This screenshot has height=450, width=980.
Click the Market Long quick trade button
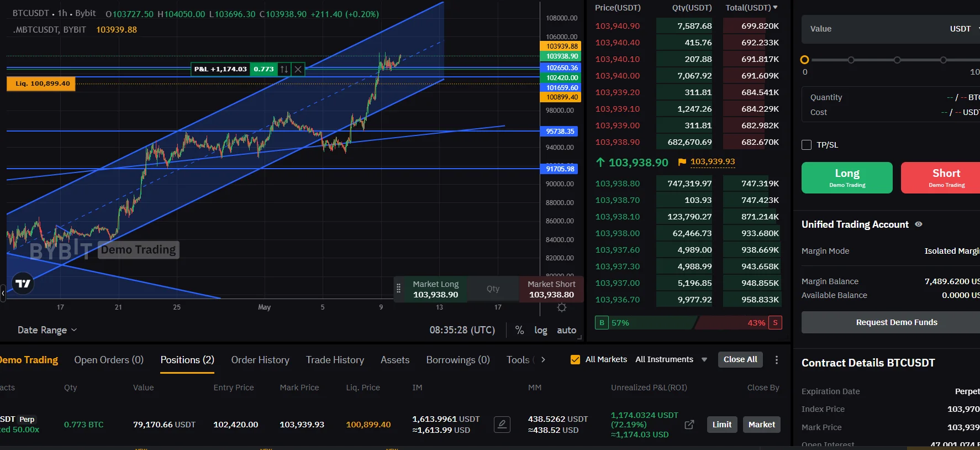point(435,289)
